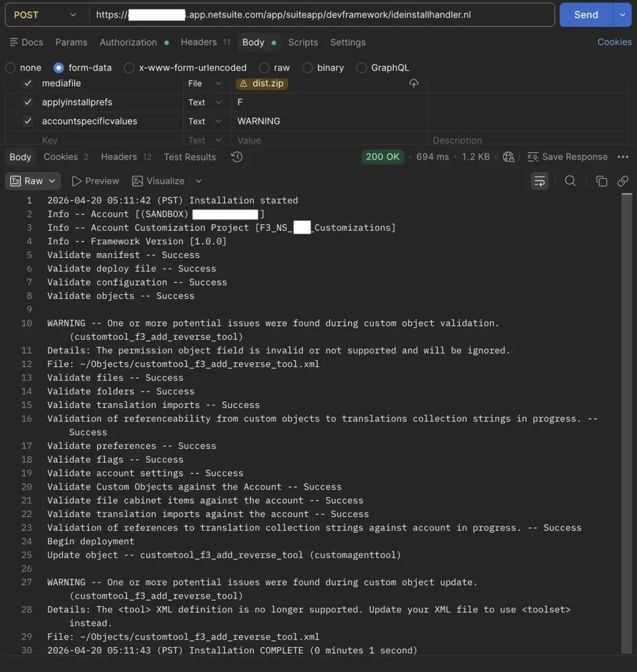Select the form-data body type
This screenshot has height=672, width=637.
58,68
